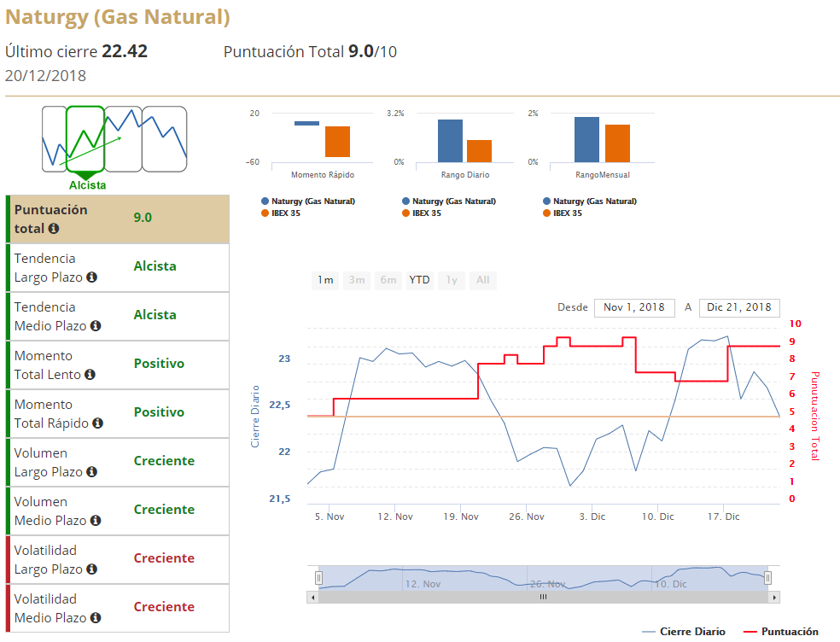
Task: Click the orange IBEX 35 bar in Momento Rápido
Action: 337,142
